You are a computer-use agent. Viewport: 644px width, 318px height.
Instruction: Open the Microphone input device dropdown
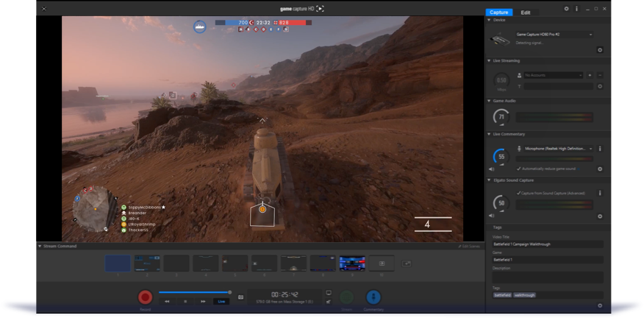[x=559, y=149]
